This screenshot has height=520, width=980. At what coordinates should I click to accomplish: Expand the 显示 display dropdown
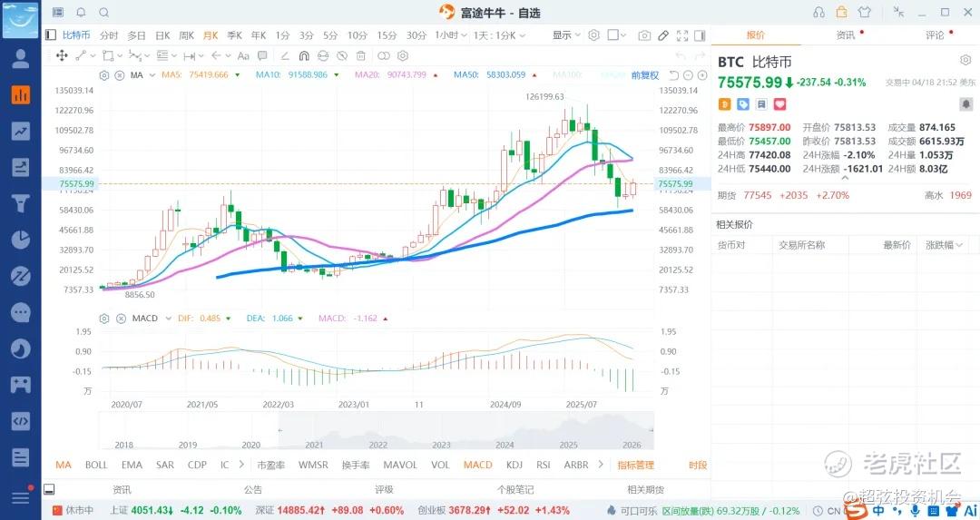click(x=566, y=35)
